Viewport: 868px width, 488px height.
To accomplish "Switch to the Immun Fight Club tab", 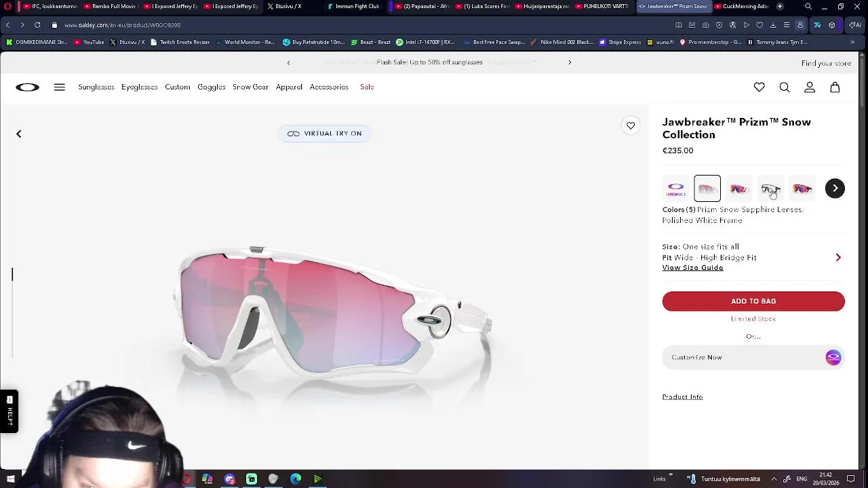I will (x=353, y=6).
